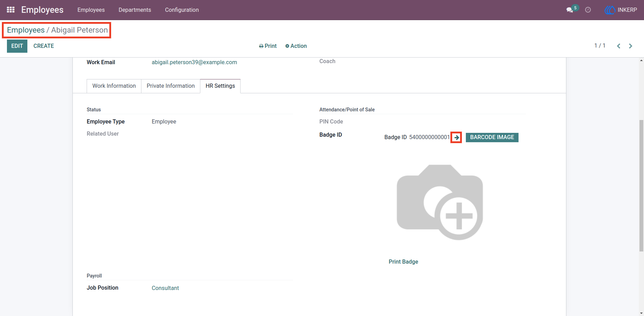
Task: Click the 1 / 1 pager counter
Action: coord(600,45)
